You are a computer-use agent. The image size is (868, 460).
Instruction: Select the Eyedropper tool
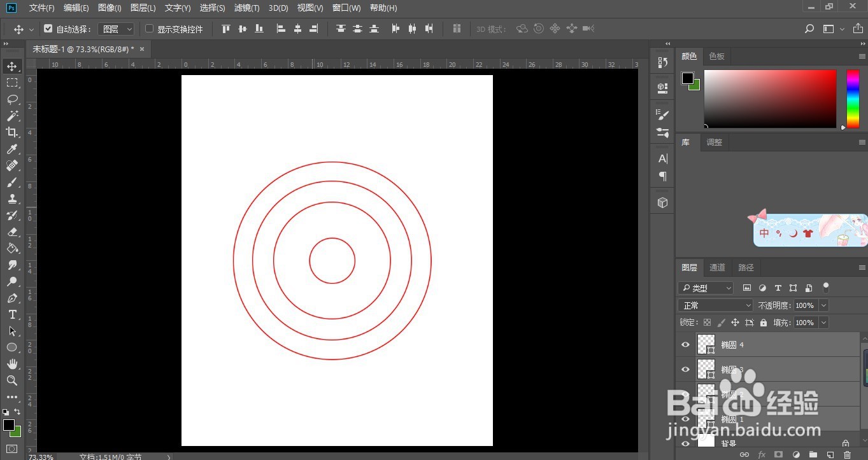[12, 149]
